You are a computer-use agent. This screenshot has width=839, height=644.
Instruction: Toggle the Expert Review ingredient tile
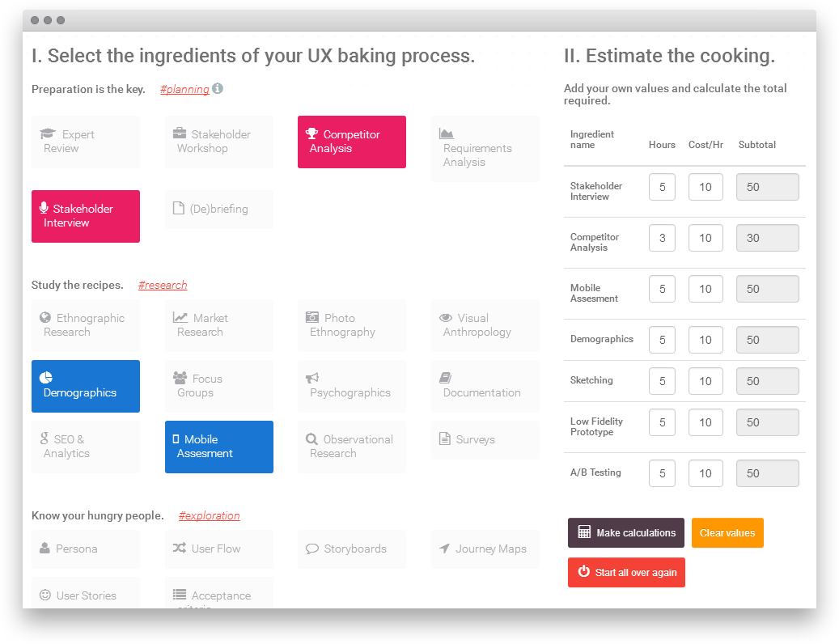[x=85, y=142]
